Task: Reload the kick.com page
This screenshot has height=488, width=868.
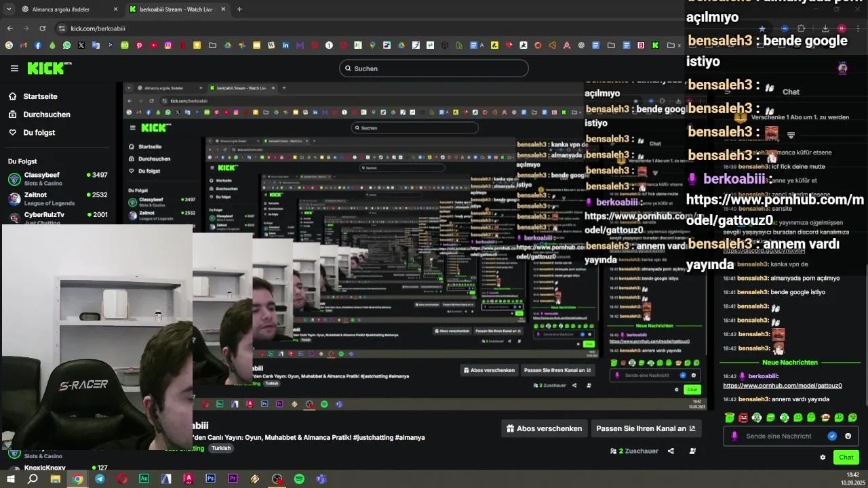Action: tap(42, 28)
